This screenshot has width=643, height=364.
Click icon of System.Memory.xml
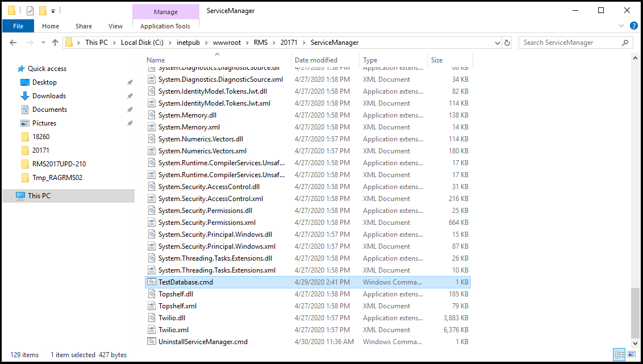[152, 127]
